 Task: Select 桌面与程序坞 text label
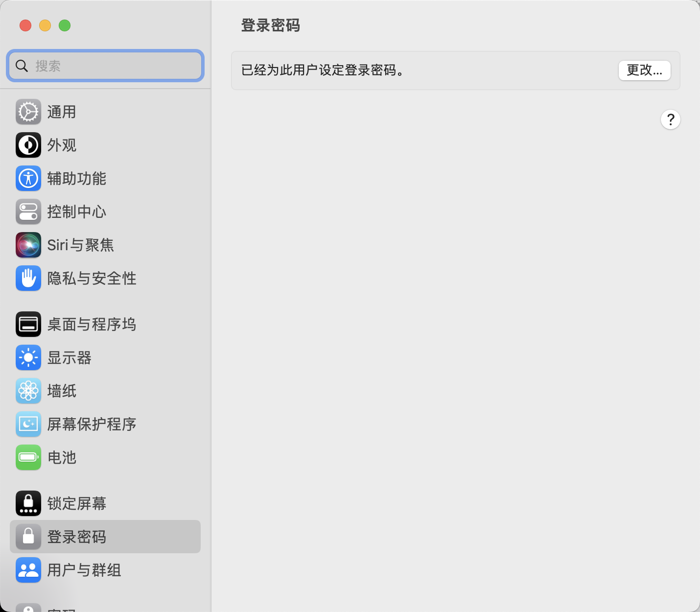(92, 325)
